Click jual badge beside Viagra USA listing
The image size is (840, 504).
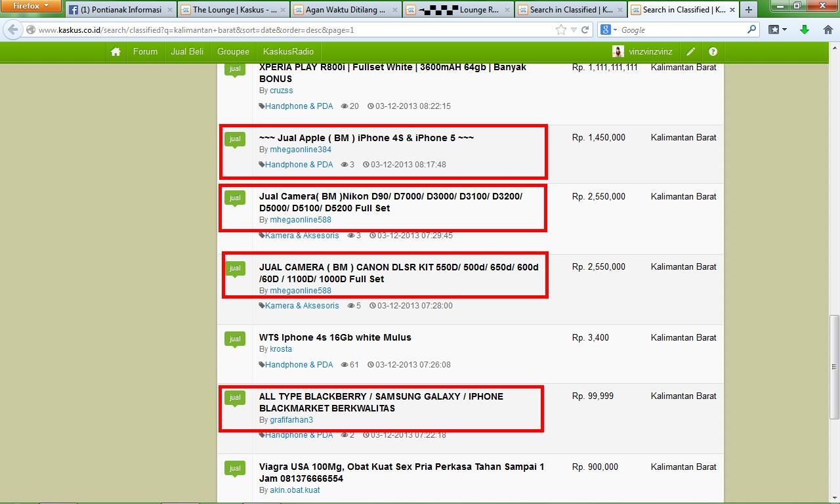tap(235, 469)
